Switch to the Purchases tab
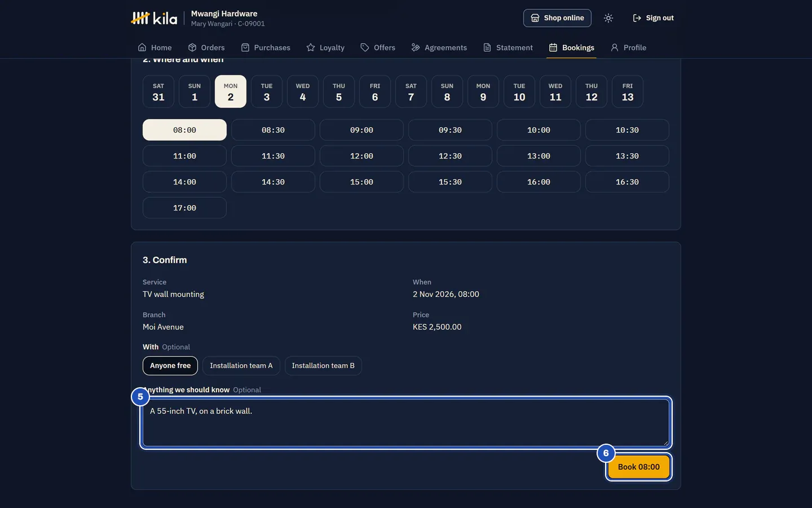 coord(266,47)
